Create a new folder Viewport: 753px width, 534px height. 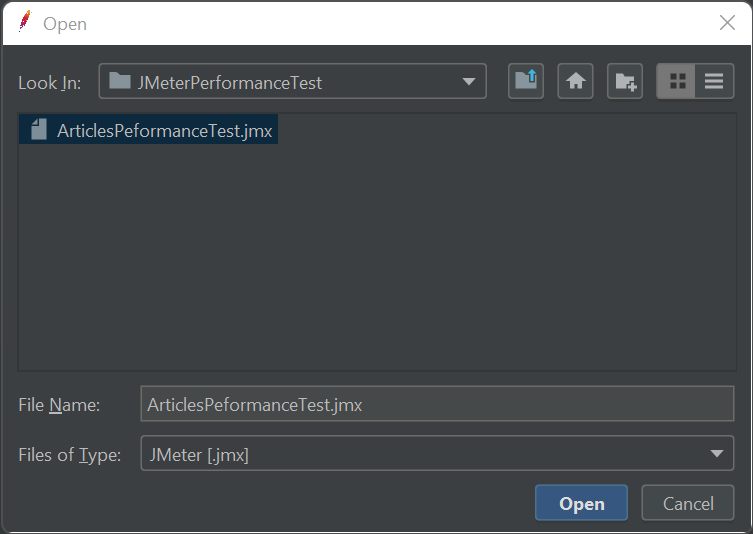click(x=625, y=81)
